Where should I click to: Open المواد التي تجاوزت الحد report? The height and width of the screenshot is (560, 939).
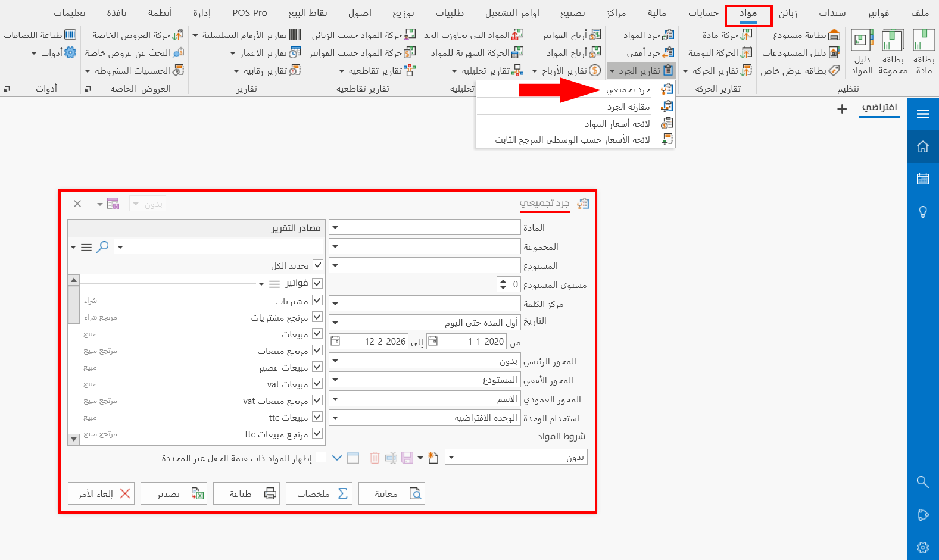(x=474, y=35)
